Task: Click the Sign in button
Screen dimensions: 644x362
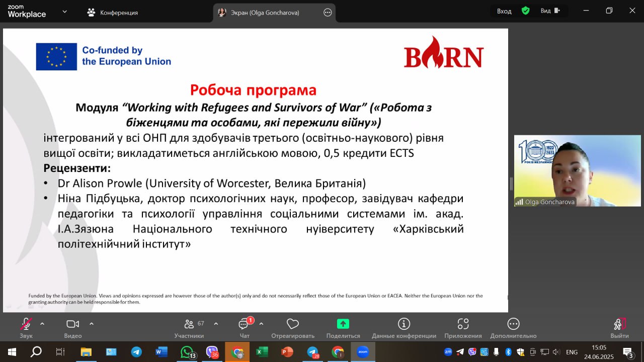Action: (504, 11)
